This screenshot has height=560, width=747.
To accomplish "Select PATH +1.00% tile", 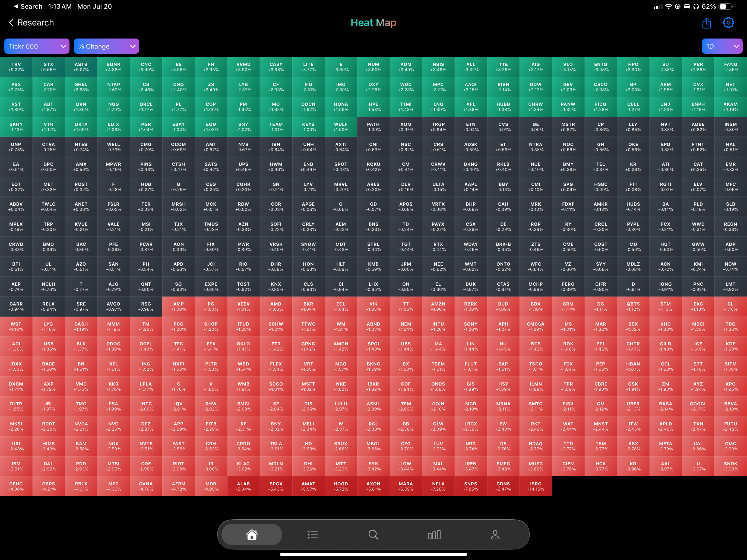I will pyautogui.click(x=373, y=127).
